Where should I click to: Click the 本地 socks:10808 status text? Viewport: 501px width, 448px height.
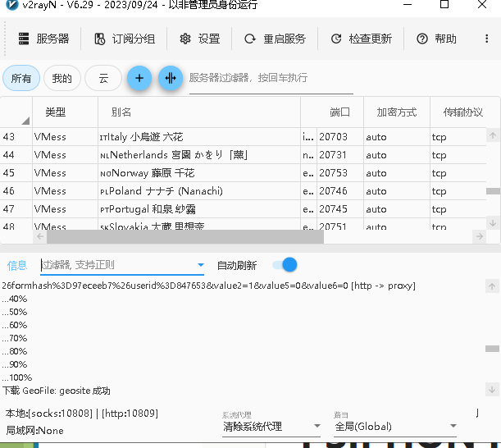[x=82, y=414]
